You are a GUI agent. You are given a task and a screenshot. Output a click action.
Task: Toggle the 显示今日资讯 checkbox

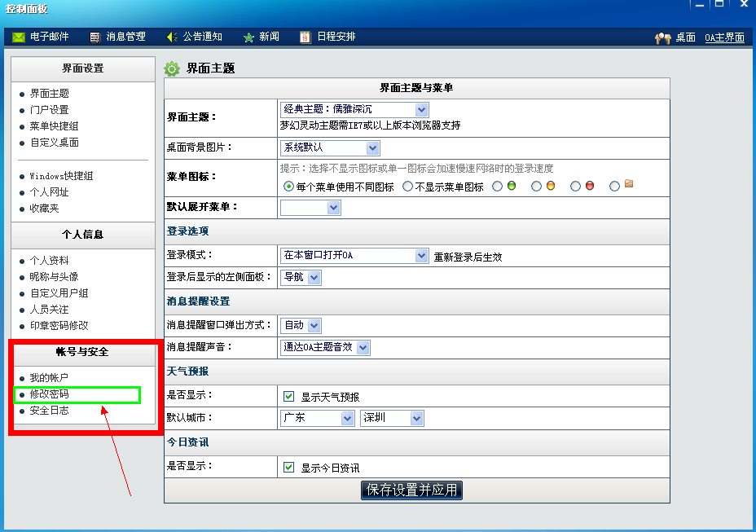(288, 468)
